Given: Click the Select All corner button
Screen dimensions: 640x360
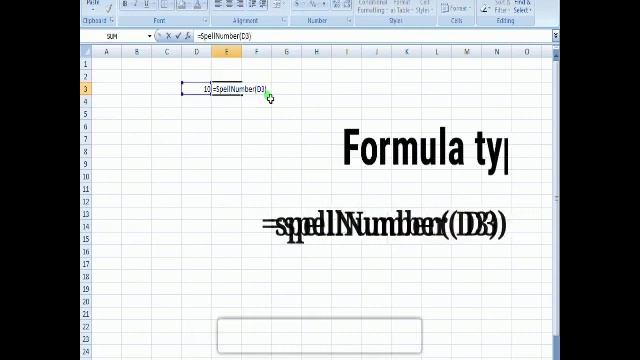Looking at the screenshot, I should tap(86, 51).
